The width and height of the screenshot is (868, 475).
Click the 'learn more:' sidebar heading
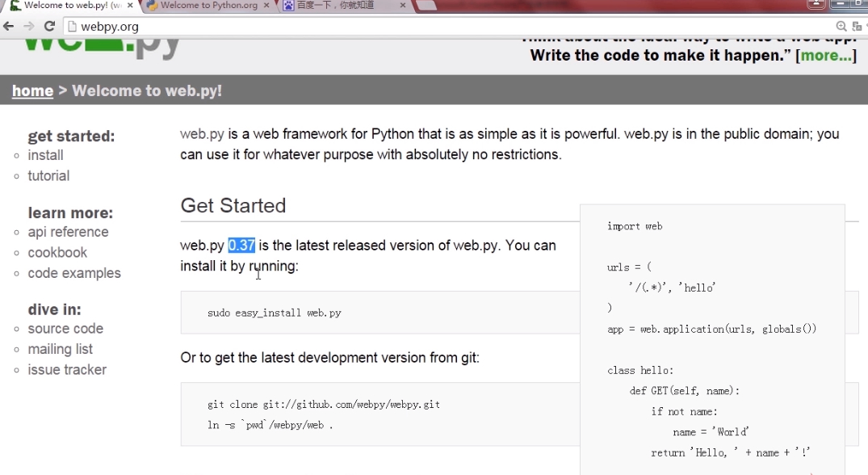pos(70,212)
